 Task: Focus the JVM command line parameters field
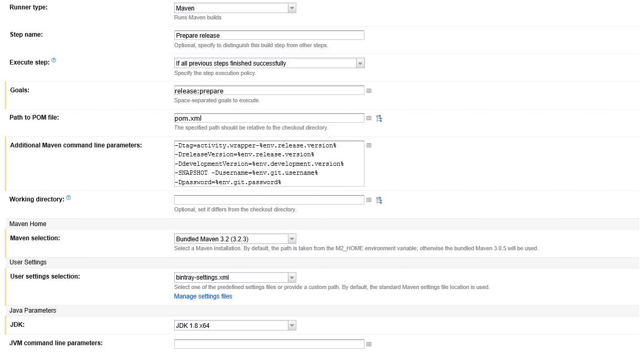pos(269,344)
